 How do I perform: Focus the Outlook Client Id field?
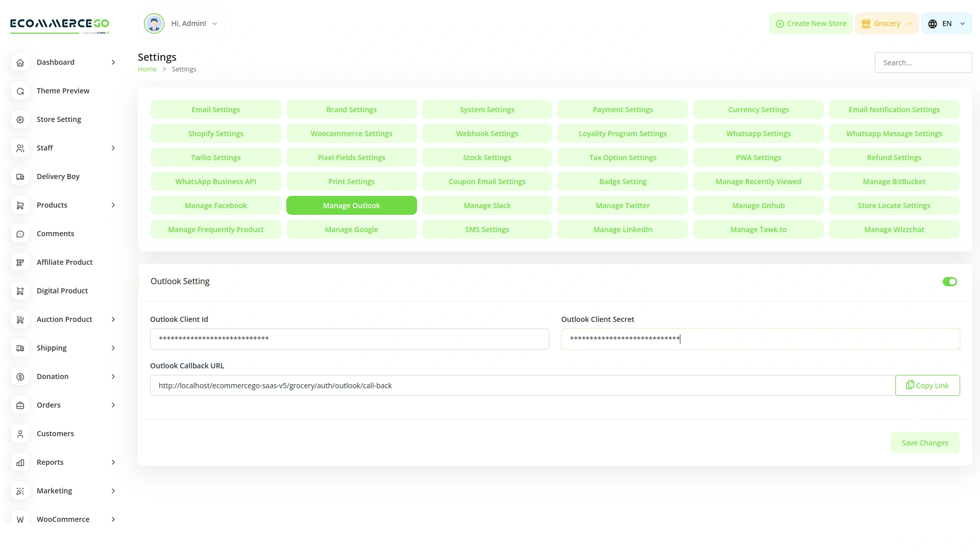coord(349,339)
